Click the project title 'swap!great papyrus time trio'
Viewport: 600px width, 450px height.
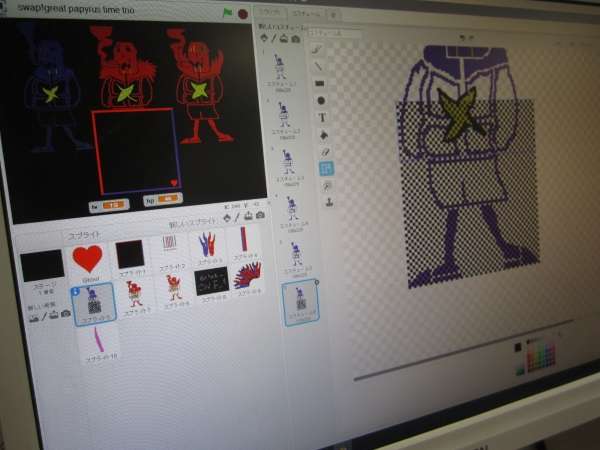point(76,9)
